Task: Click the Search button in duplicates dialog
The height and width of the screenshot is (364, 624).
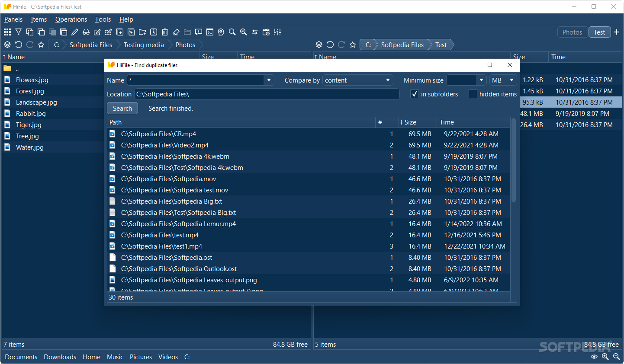Action: 122,109
